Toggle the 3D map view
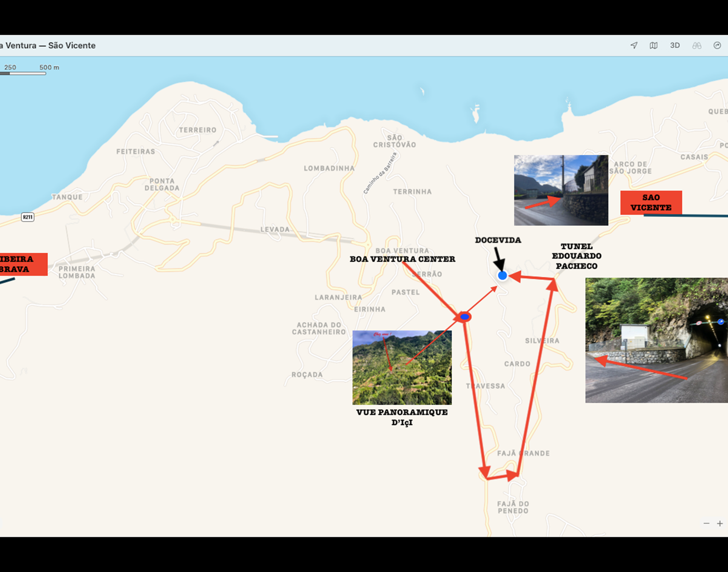The width and height of the screenshot is (728, 572). click(675, 46)
